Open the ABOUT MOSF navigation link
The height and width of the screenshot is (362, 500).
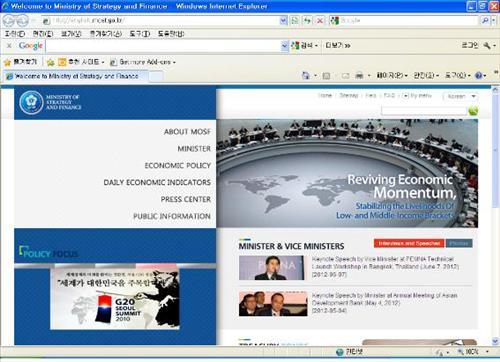(187, 132)
